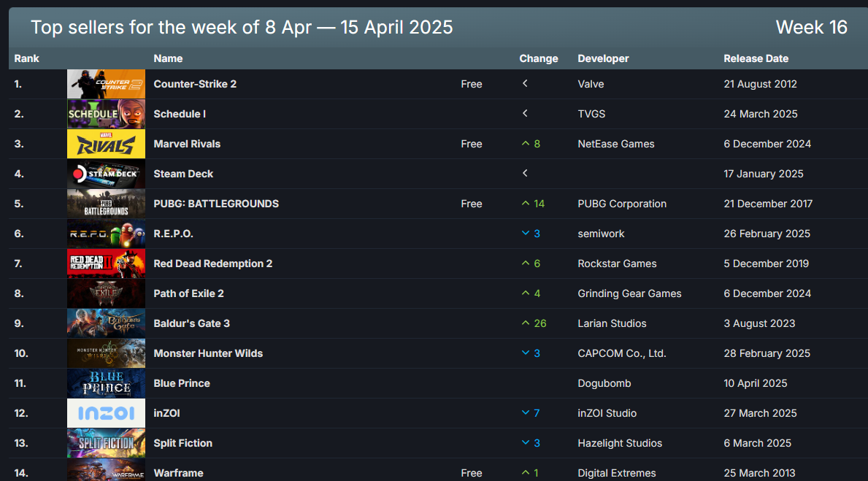Click the Dogubomb developer cell

604,383
